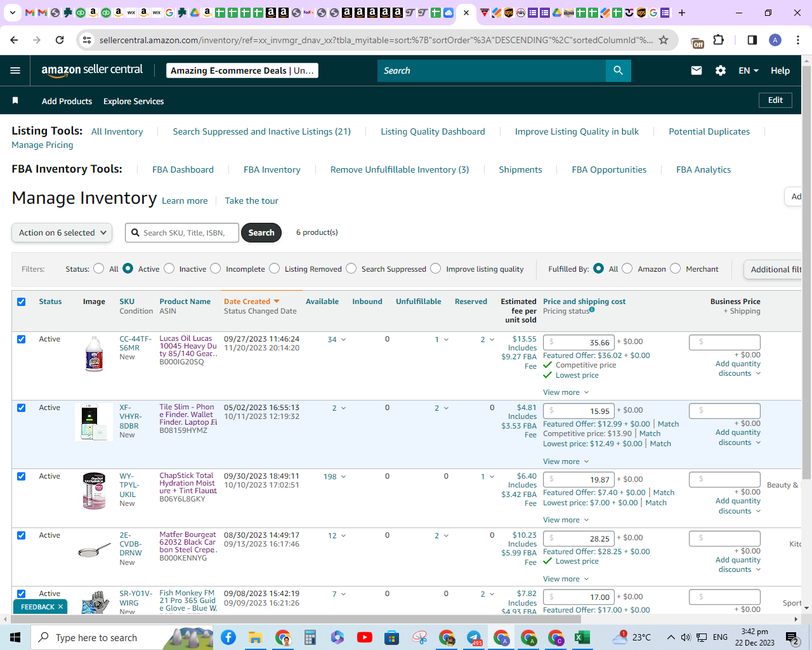The image size is (812, 650).
Task: Select the Incomplete status radio button
Action: pos(216,269)
